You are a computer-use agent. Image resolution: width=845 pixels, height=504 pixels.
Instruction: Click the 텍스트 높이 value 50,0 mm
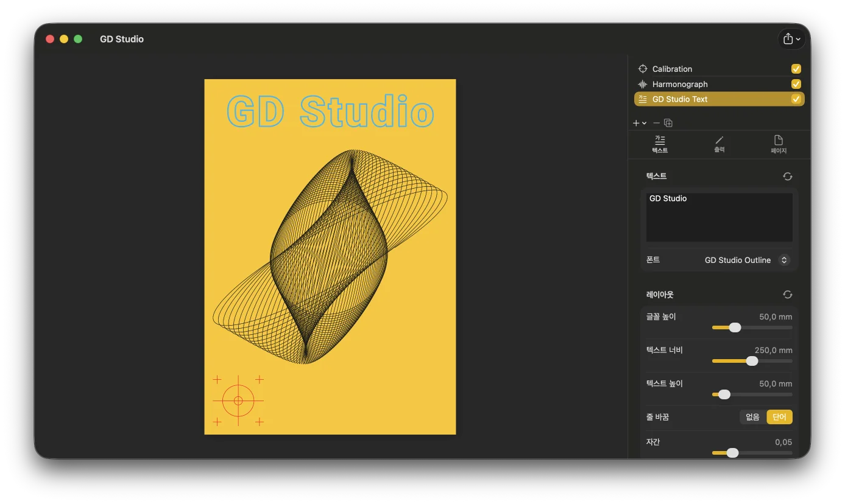(x=776, y=384)
